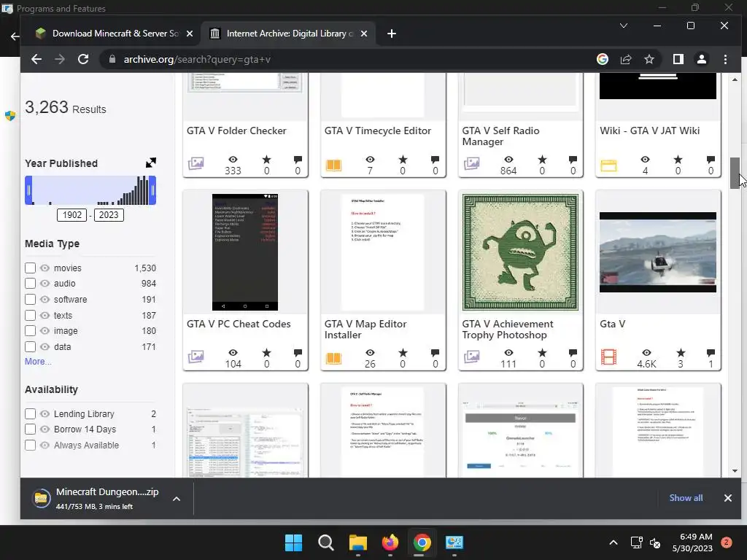This screenshot has width=747, height=560.
Task: Check the texts media type checkbox
Action: pyautogui.click(x=30, y=315)
